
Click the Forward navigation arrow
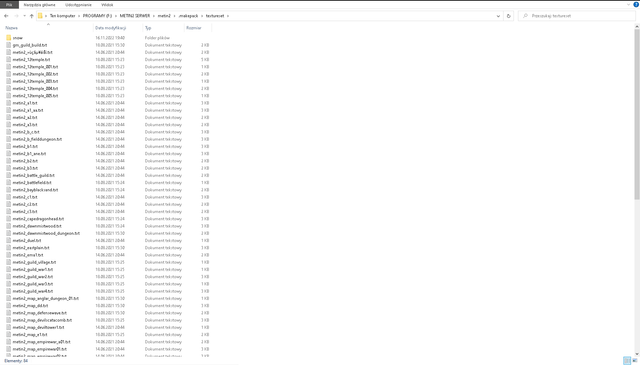[16, 16]
